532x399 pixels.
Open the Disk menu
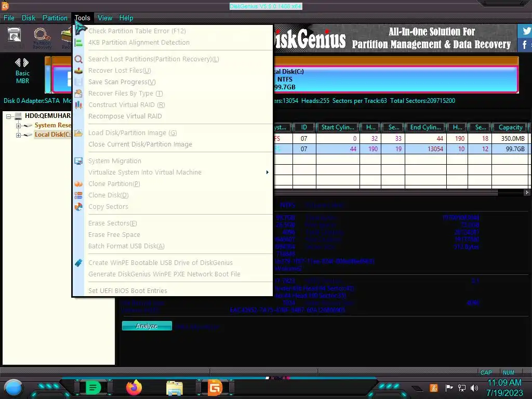[x=29, y=18]
